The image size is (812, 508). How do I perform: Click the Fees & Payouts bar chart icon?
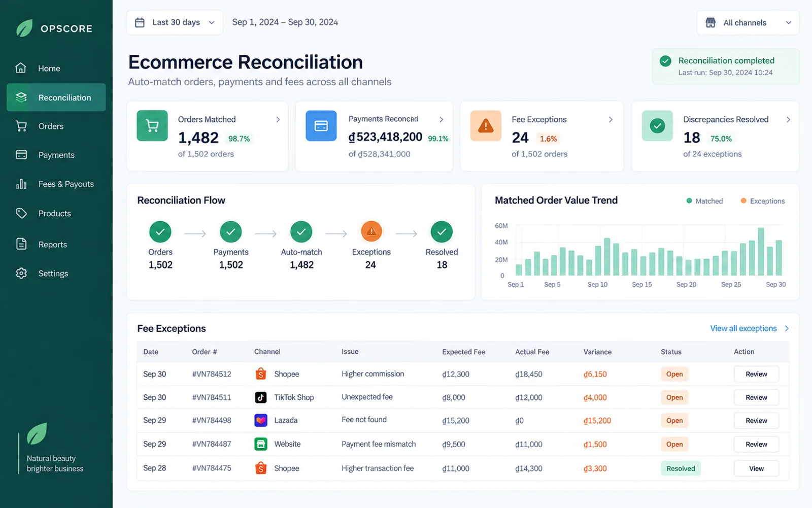[x=21, y=184]
